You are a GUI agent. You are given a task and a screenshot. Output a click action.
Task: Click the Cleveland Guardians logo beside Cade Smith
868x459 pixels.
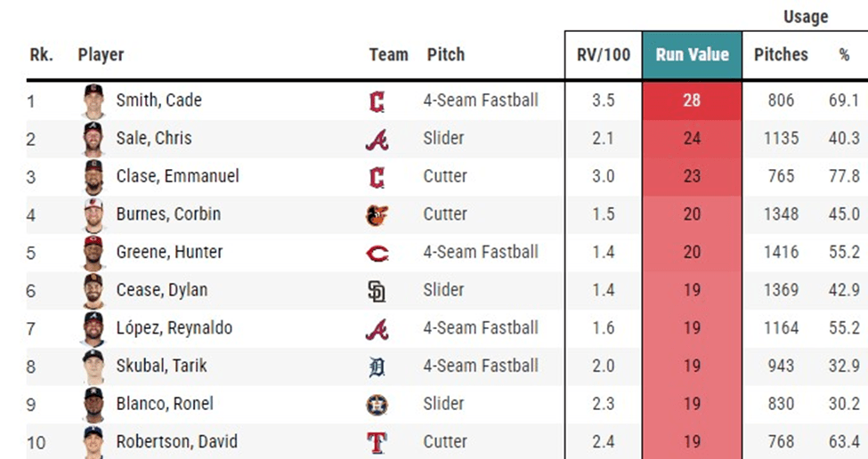coord(377,101)
